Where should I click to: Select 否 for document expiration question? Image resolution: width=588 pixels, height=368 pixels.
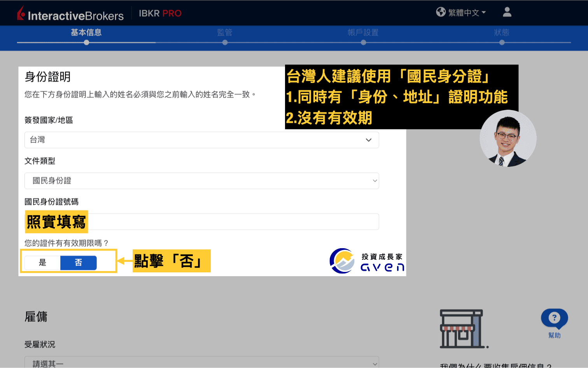[x=78, y=263]
